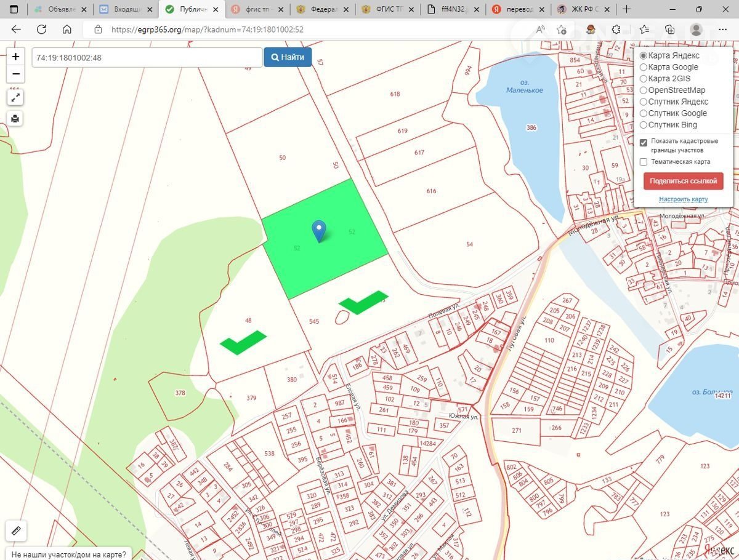Enable Тематическая карта checkbox
The width and height of the screenshot is (739, 560).
644,162
